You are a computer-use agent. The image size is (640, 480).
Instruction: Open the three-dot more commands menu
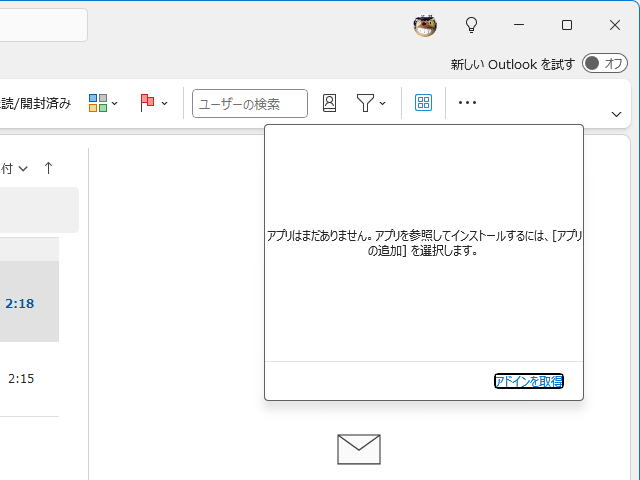click(x=467, y=102)
